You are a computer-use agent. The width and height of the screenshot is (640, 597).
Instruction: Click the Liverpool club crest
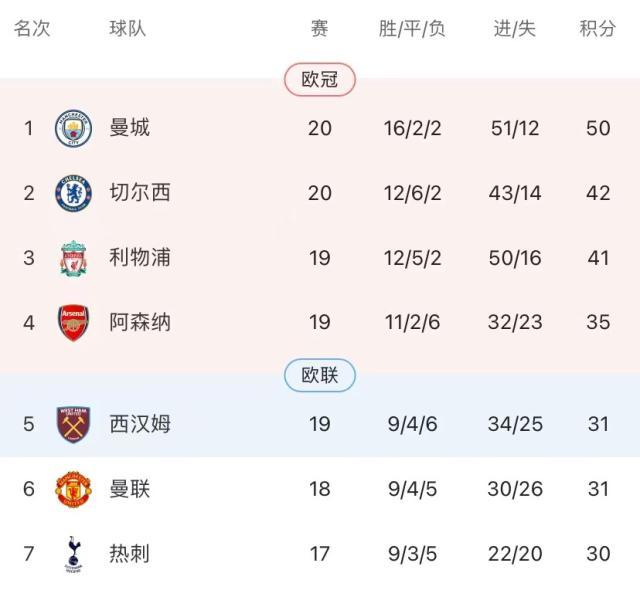pyautogui.click(x=73, y=258)
